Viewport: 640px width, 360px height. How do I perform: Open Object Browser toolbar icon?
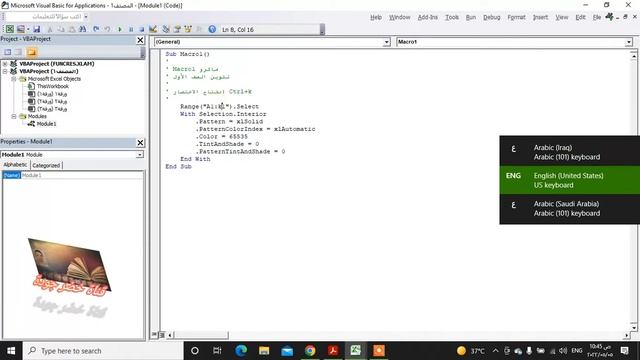pyautogui.click(x=188, y=29)
